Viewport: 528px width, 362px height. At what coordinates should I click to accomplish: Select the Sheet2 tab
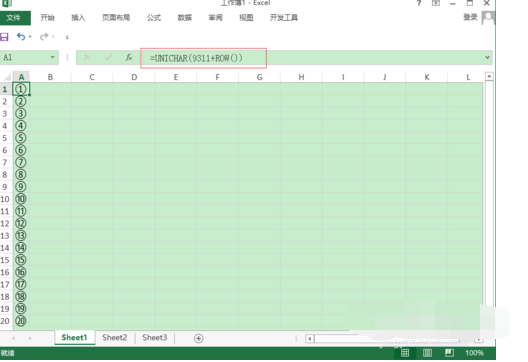point(114,337)
